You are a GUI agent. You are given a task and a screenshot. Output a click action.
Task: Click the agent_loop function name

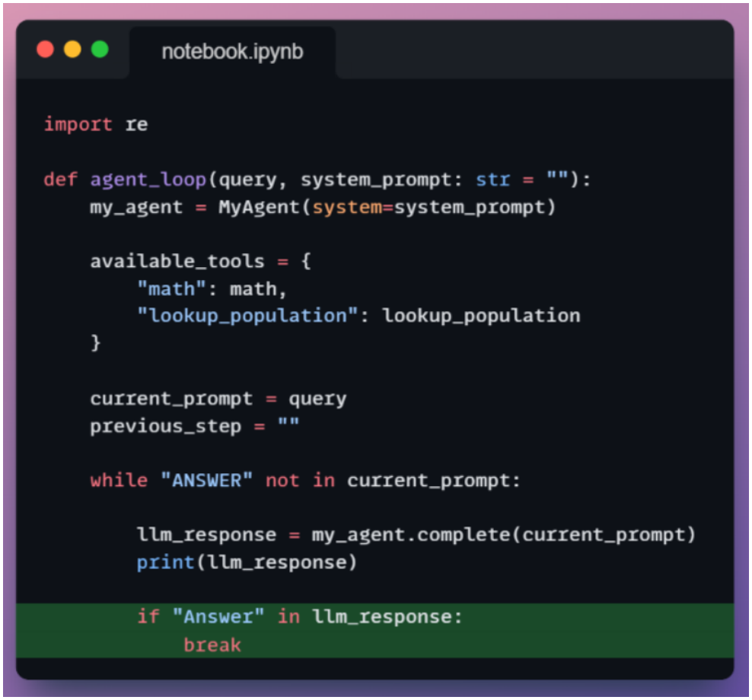tap(148, 180)
